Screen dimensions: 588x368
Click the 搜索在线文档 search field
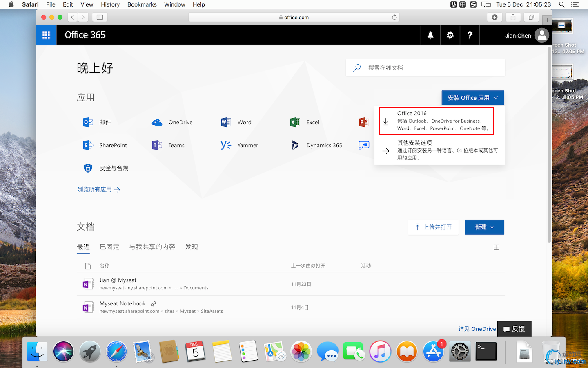tap(425, 68)
